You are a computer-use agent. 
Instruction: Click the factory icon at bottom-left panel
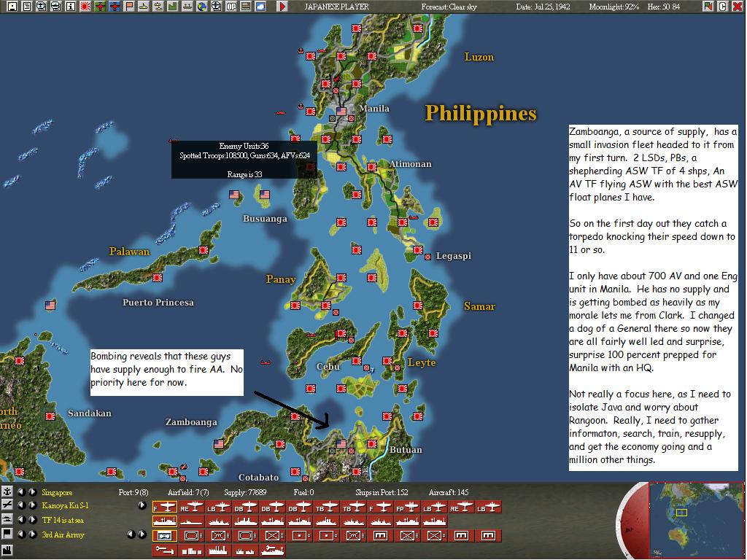click(7, 549)
